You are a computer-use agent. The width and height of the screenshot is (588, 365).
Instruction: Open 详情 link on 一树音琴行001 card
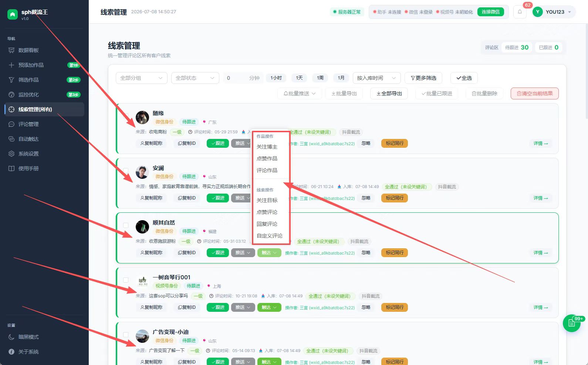[541, 307]
